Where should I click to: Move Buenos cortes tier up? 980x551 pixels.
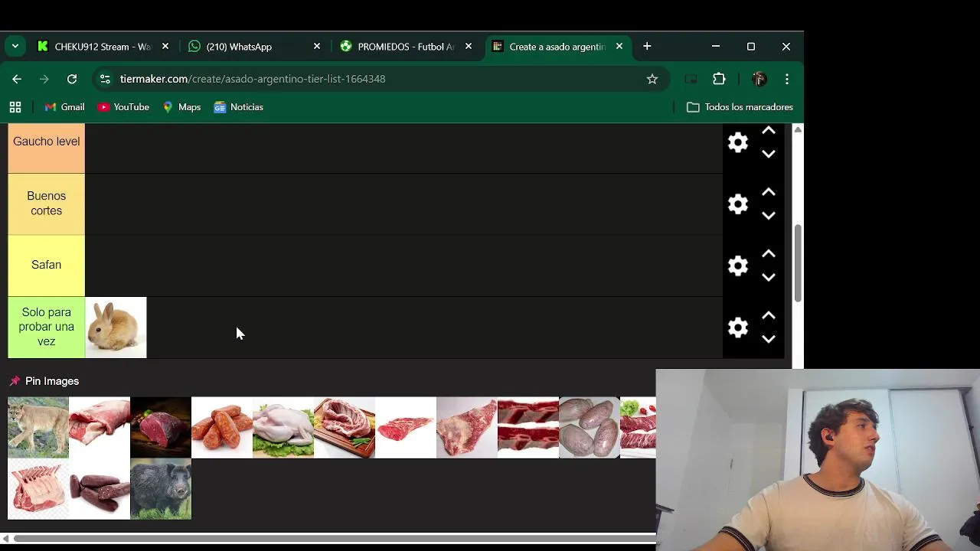click(x=769, y=193)
